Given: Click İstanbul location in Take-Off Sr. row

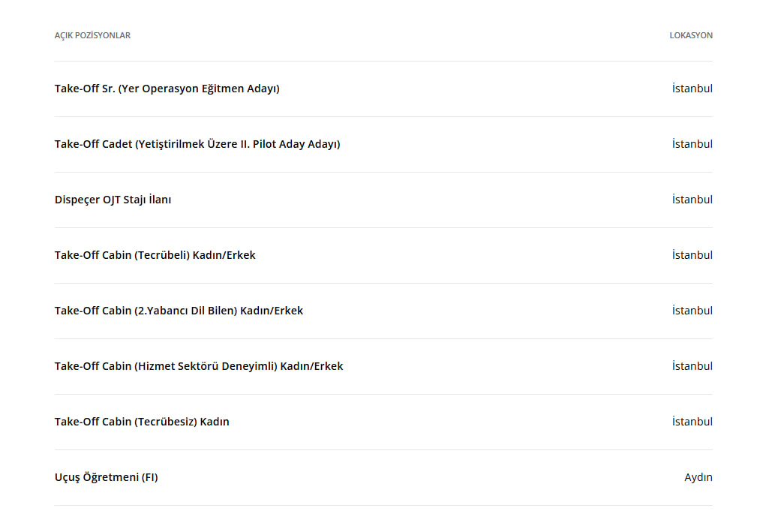Looking at the screenshot, I should 692,89.
